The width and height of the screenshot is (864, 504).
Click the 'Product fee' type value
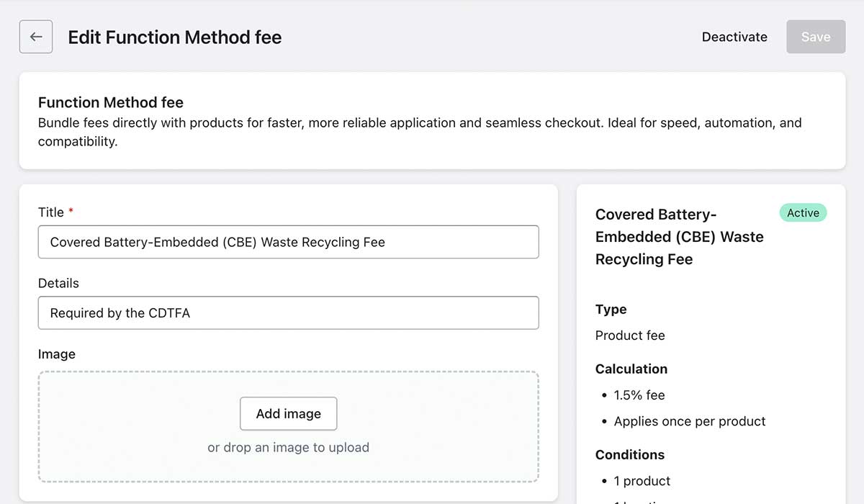pos(630,336)
